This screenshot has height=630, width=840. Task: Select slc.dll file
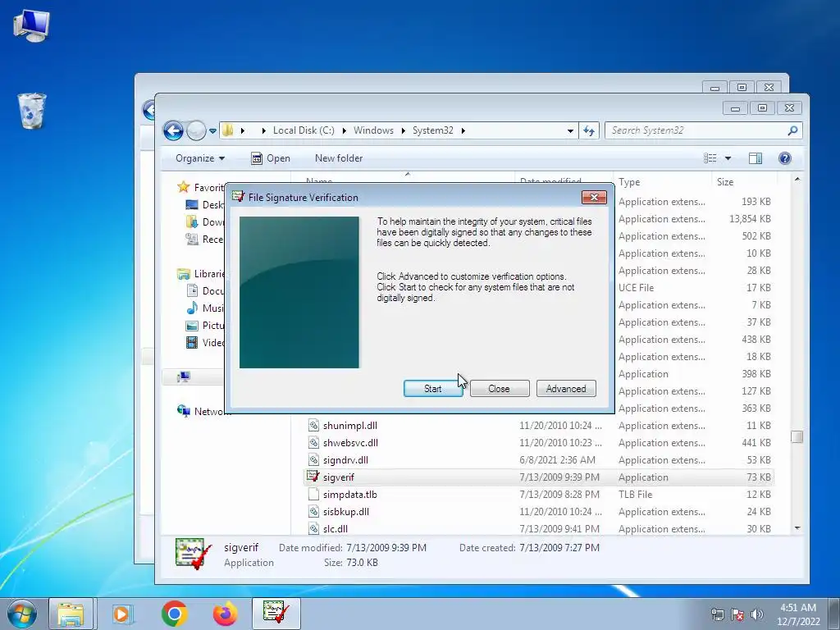[336, 528]
